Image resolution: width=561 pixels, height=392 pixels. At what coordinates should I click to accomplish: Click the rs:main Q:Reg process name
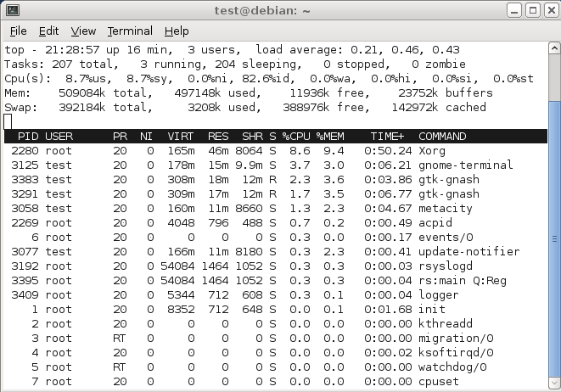pos(463,280)
